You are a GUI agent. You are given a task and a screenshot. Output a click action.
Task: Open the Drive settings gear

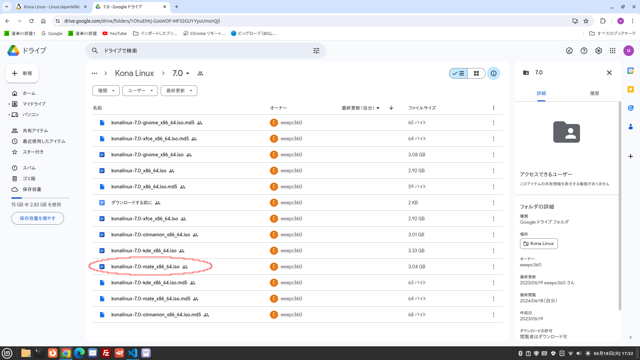coord(598,51)
